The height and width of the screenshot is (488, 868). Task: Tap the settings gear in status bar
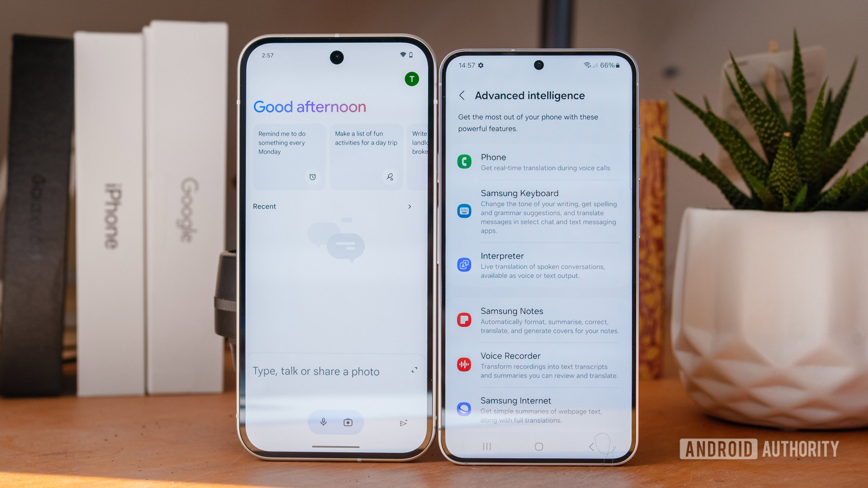tap(491, 64)
